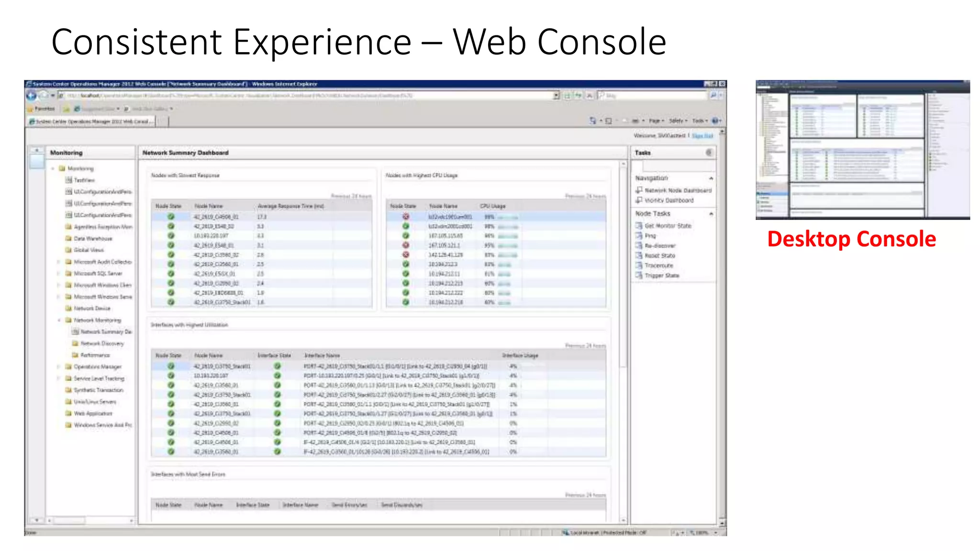Click the Global Views folder icon
This screenshot has width=980, height=551.
(x=68, y=250)
